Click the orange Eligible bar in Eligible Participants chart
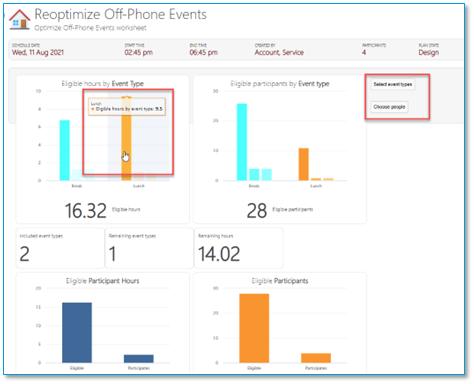474x384 pixels. (x=254, y=328)
